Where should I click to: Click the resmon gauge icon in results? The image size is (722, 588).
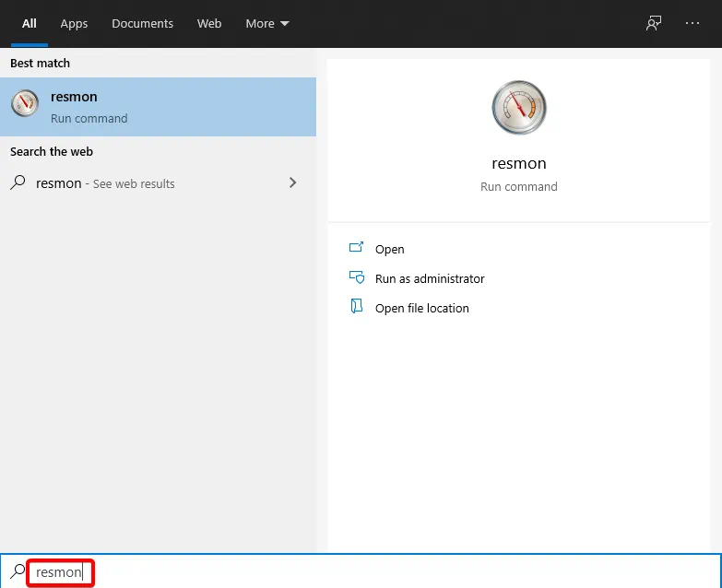24,103
